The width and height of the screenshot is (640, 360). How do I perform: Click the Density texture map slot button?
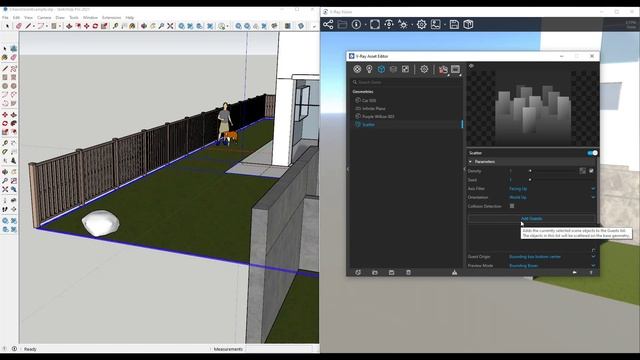(x=582, y=171)
